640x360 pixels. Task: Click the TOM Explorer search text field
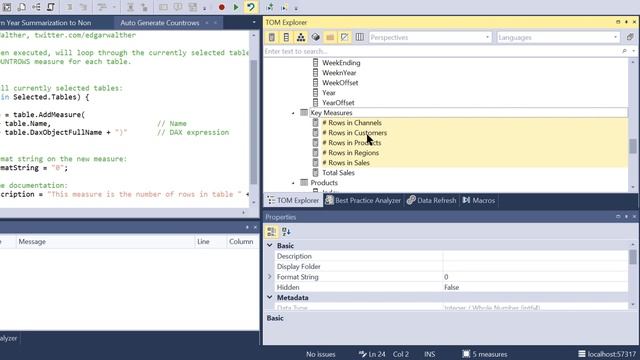pyautogui.click(x=442, y=51)
